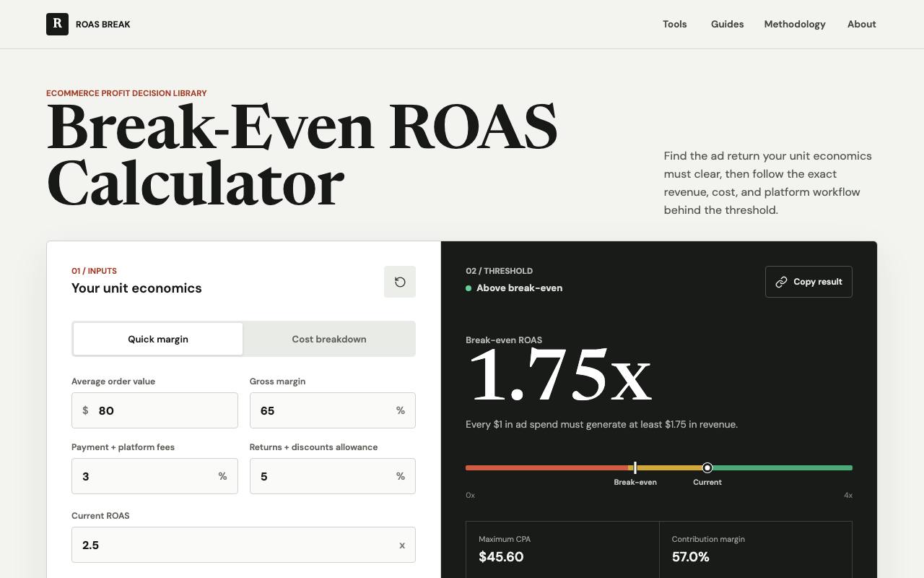Go to the Methodology page
This screenshot has height=578, width=924.
point(795,24)
